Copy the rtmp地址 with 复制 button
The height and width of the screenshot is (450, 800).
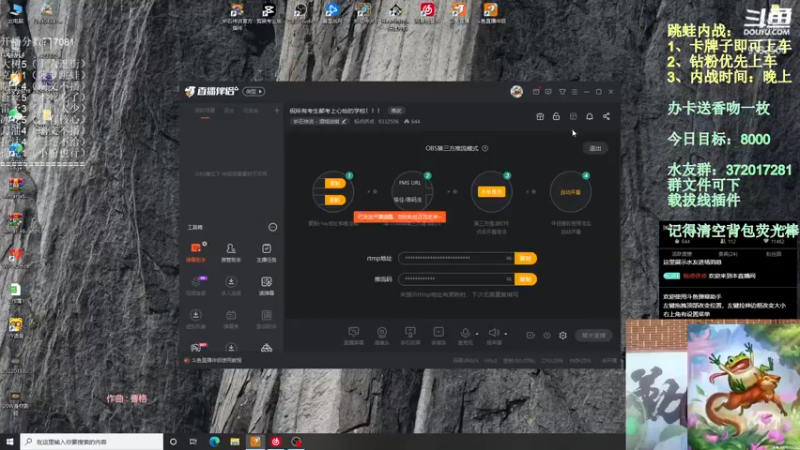coord(526,258)
